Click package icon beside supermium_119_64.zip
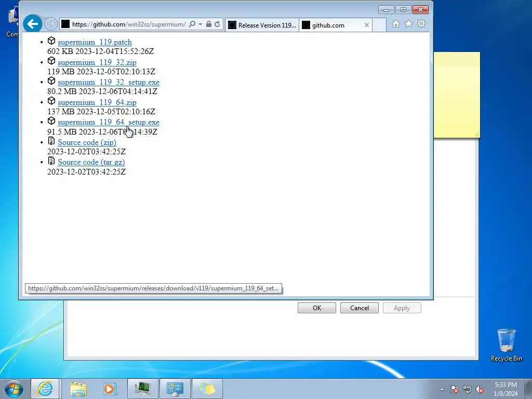This screenshot has width=532, height=399. (51, 101)
